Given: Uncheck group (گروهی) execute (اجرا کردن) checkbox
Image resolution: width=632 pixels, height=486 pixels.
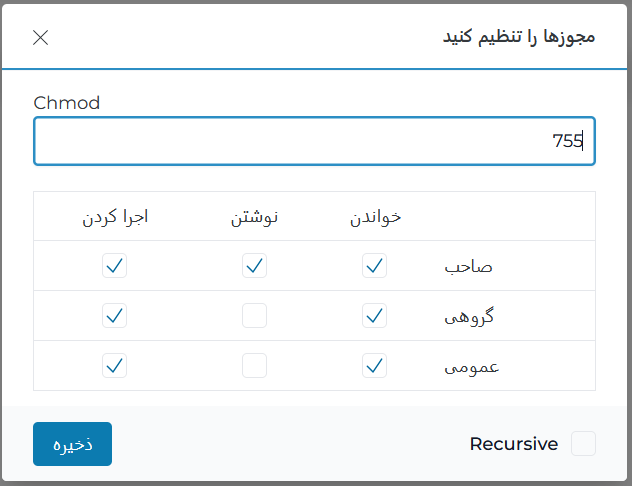Looking at the screenshot, I should tap(115, 316).
